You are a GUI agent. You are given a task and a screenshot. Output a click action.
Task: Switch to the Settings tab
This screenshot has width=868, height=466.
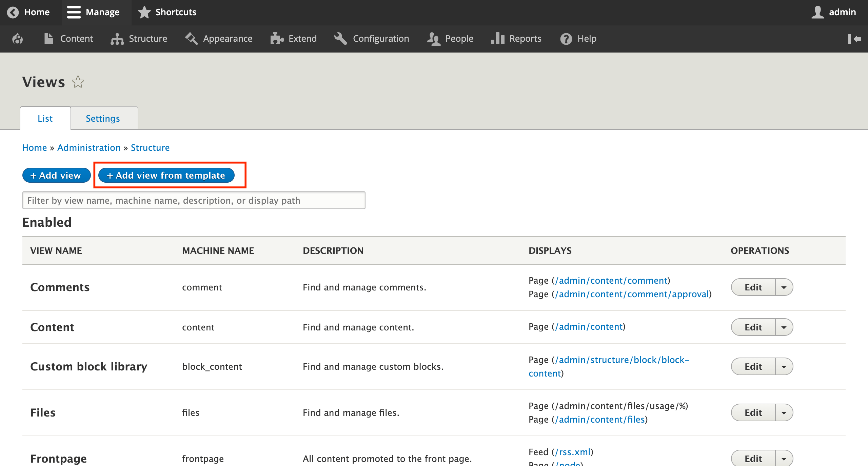tap(103, 119)
